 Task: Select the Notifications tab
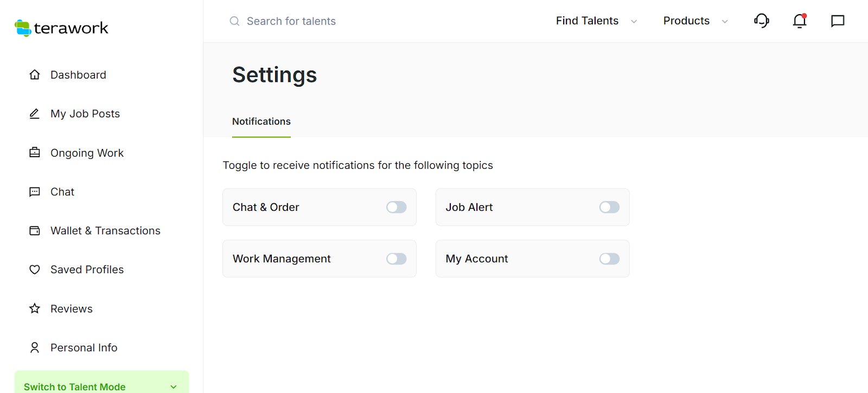pyautogui.click(x=261, y=121)
